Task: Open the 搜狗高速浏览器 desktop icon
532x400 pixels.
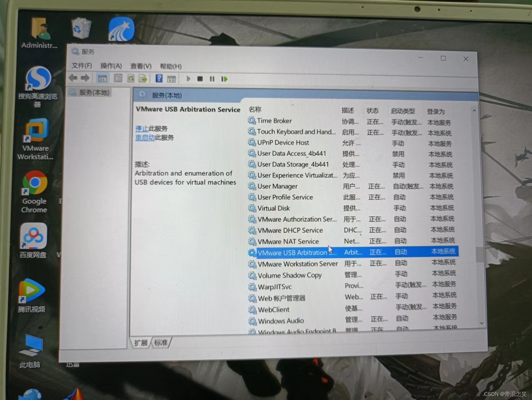Action: [x=38, y=87]
